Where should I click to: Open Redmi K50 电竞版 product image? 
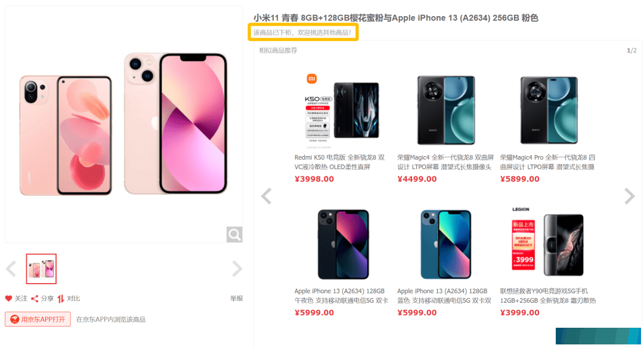(x=342, y=111)
